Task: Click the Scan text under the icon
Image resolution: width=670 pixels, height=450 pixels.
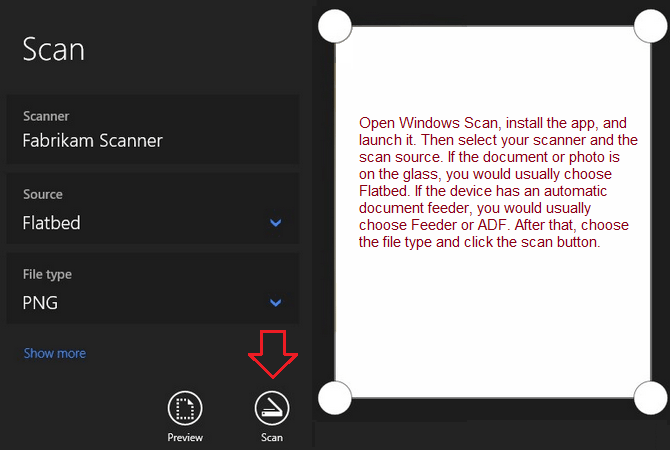Action: 272,438
